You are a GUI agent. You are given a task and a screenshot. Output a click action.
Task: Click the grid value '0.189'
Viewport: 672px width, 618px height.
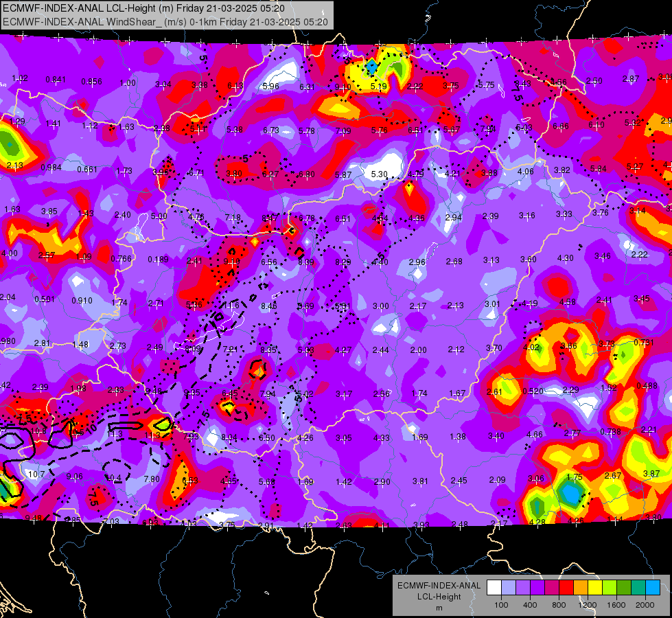click(158, 260)
